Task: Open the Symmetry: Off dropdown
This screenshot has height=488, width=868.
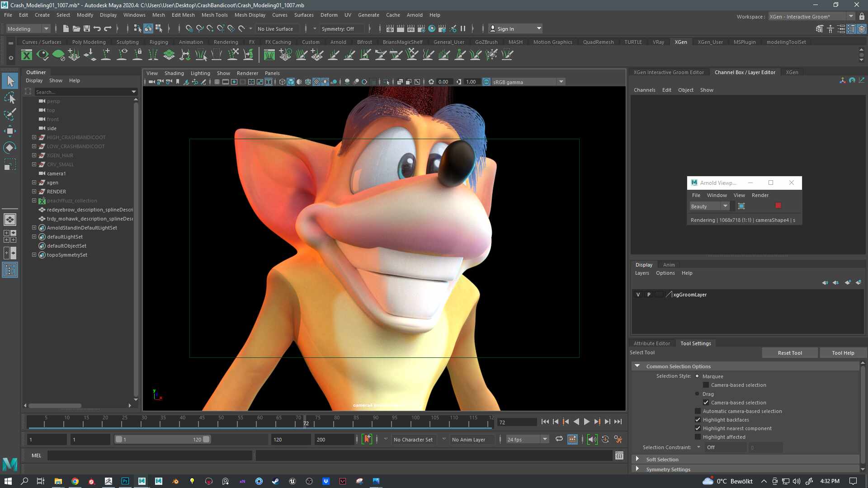Action: tap(342, 29)
